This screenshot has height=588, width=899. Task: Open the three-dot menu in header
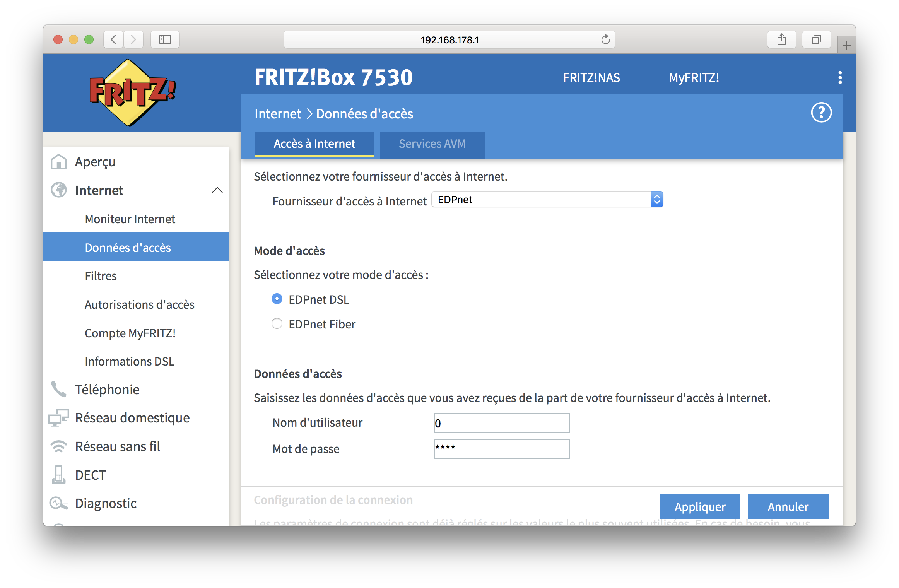coord(840,78)
